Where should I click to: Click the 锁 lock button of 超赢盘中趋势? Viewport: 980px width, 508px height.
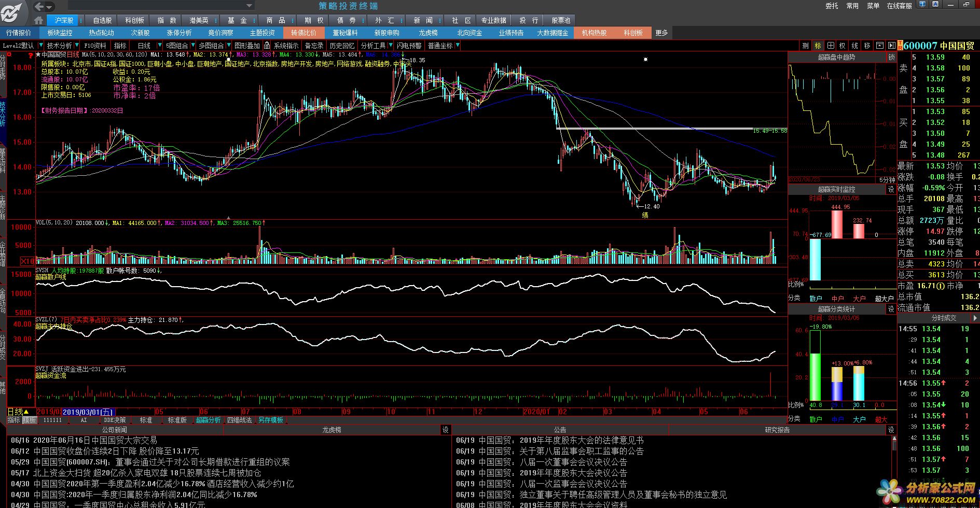click(x=892, y=58)
